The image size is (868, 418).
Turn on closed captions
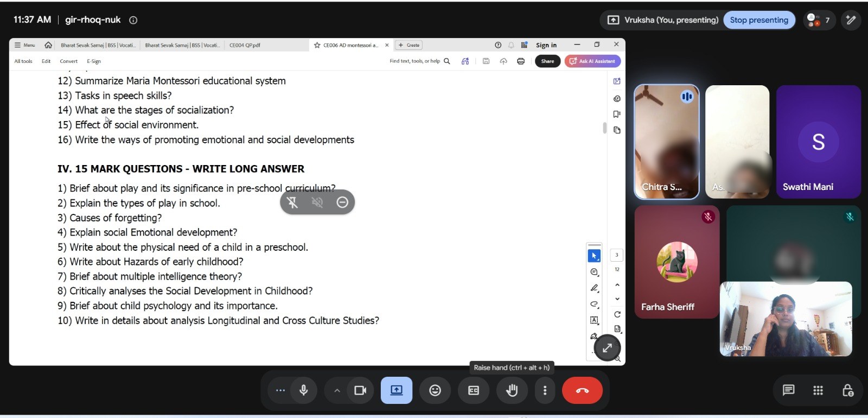[x=474, y=390]
